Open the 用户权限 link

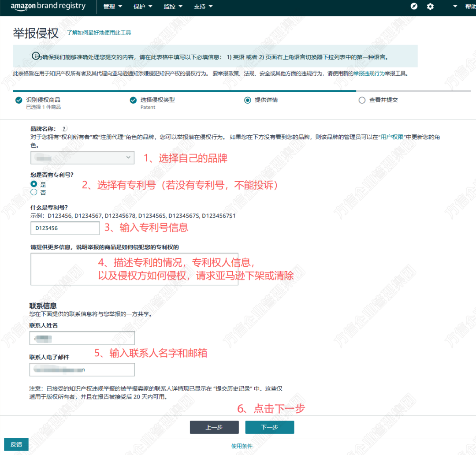point(392,137)
